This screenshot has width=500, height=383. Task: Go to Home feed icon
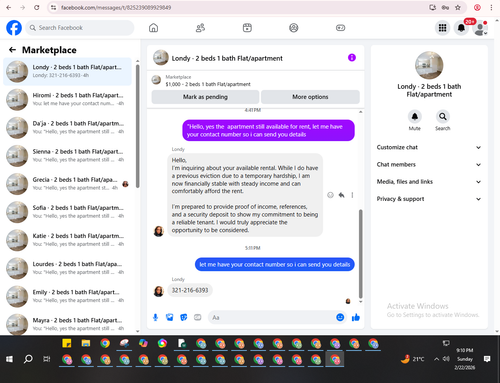coord(153,28)
